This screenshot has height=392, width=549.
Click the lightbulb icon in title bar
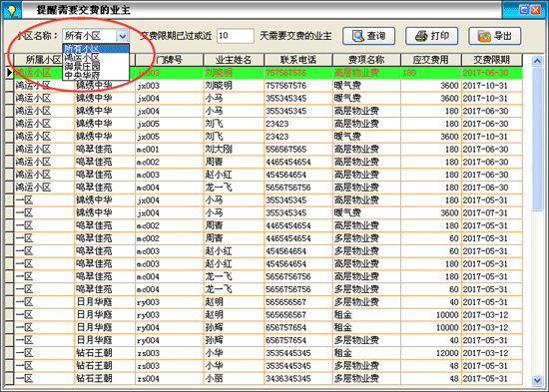pos(12,11)
